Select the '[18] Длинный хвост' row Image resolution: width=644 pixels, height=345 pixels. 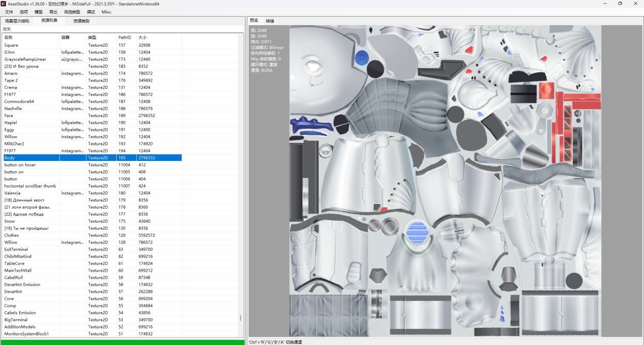(x=92, y=200)
